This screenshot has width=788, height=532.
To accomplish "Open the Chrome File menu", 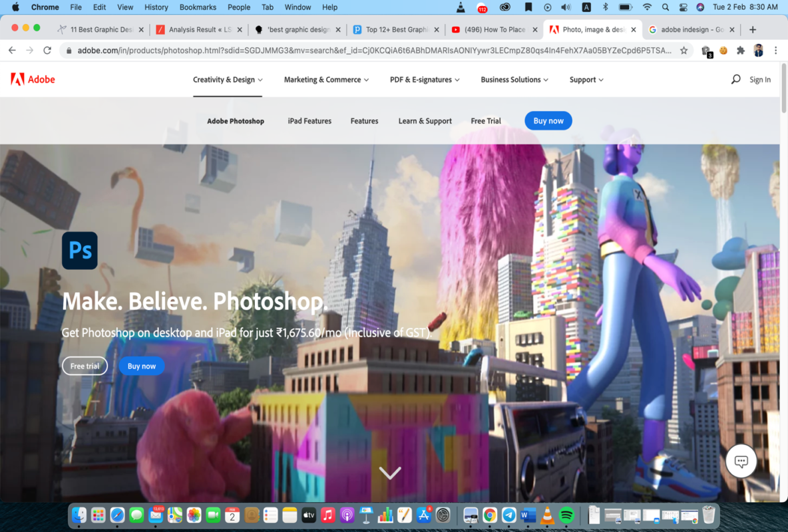I will pyautogui.click(x=76, y=7).
